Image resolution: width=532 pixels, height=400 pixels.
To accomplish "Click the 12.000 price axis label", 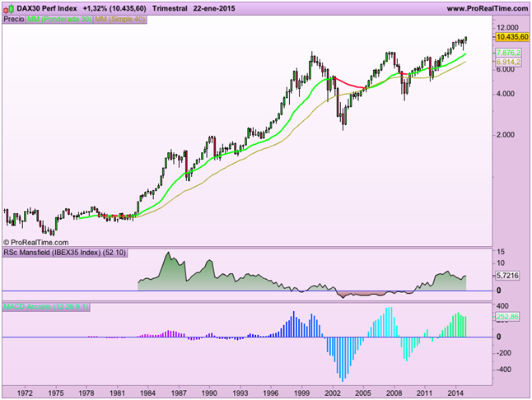I will pyautogui.click(x=507, y=28).
